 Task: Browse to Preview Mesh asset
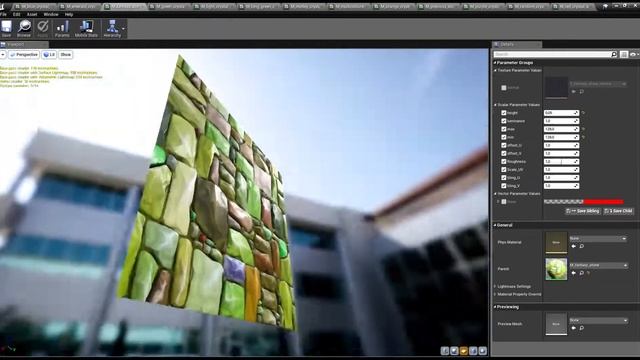582,328
